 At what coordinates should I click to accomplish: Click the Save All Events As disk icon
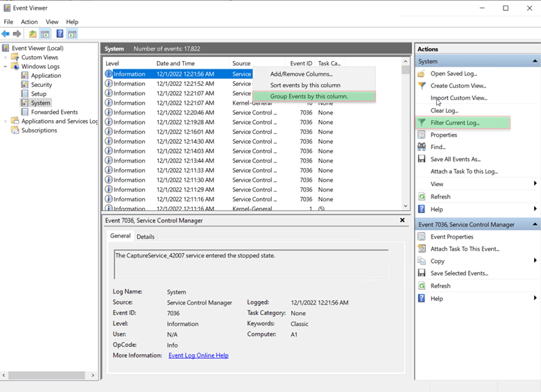[x=421, y=159]
